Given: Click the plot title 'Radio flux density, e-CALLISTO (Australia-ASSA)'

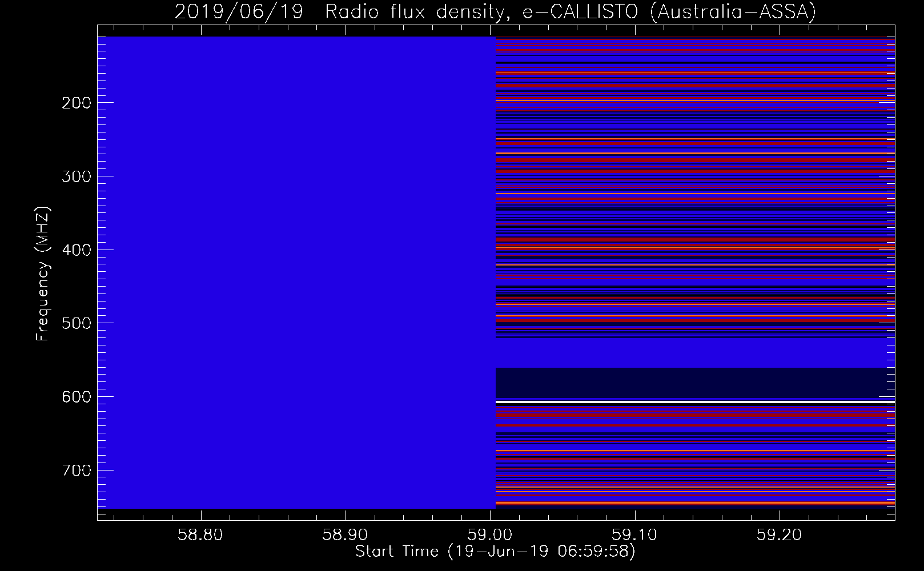Looking at the screenshot, I should tap(570, 11).
